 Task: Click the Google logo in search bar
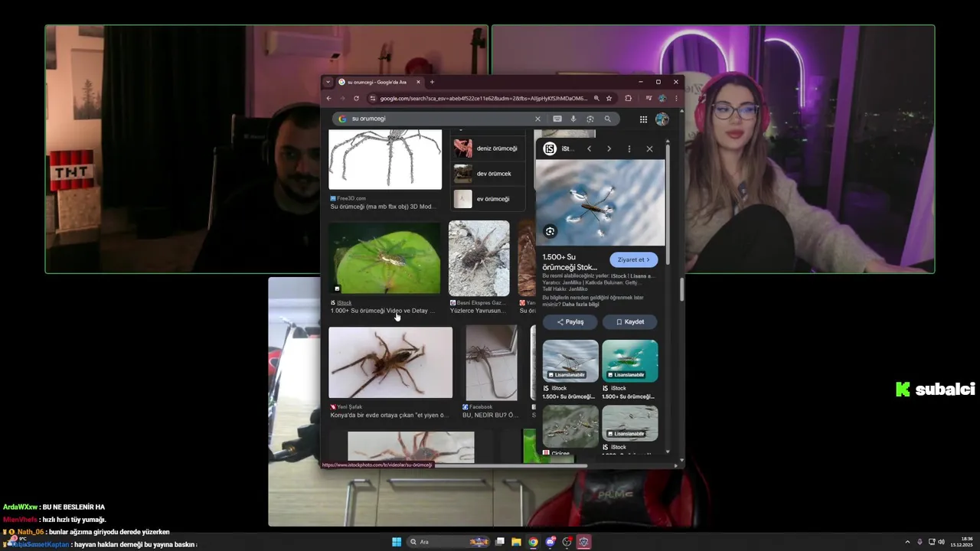[x=342, y=119]
